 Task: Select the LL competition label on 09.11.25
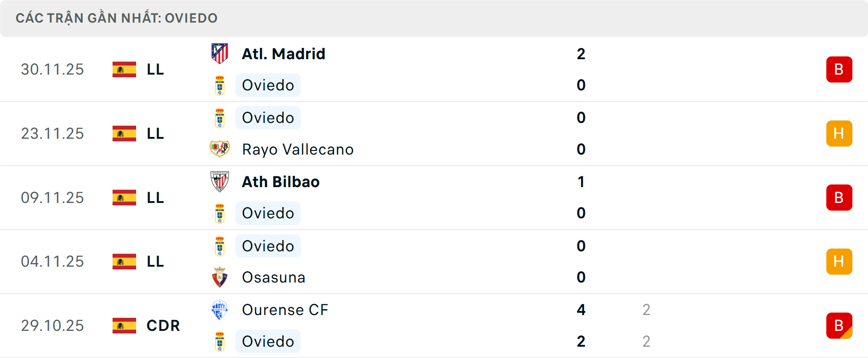pyautogui.click(x=155, y=198)
